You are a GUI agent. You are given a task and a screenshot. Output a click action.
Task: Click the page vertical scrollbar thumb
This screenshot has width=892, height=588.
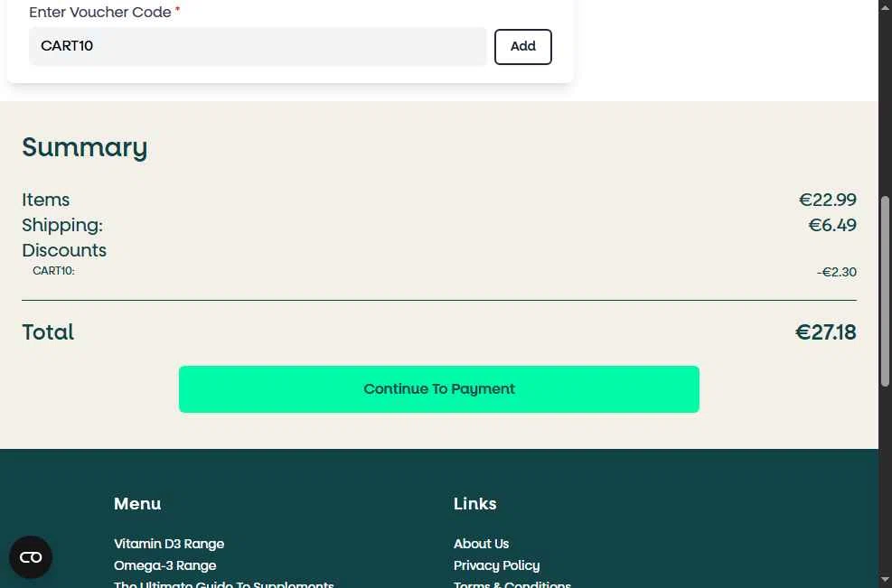[x=885, y=291]
